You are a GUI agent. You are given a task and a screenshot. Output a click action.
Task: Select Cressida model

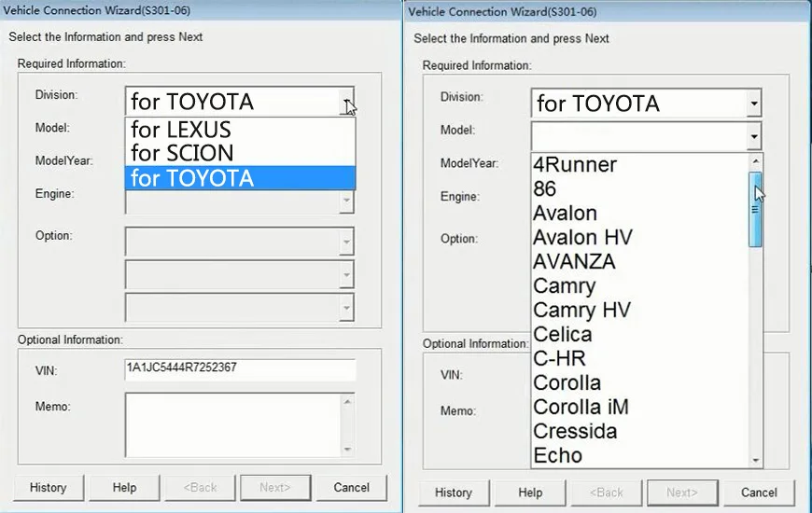pyautogui.click(x=640, y=432)
